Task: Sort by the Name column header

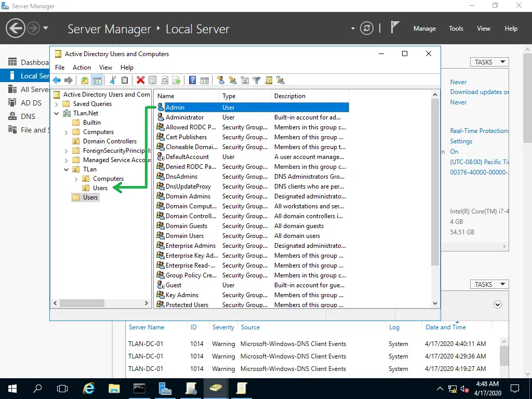Action: click(187, 96)
